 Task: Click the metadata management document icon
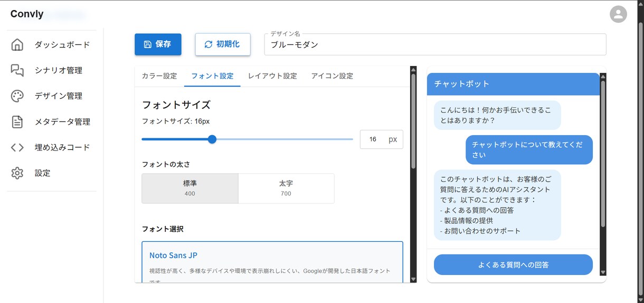click(17, 122)
